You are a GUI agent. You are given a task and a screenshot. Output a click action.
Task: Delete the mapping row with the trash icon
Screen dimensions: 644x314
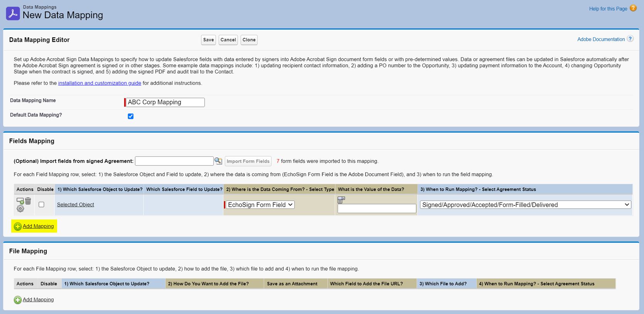point(28,201)
